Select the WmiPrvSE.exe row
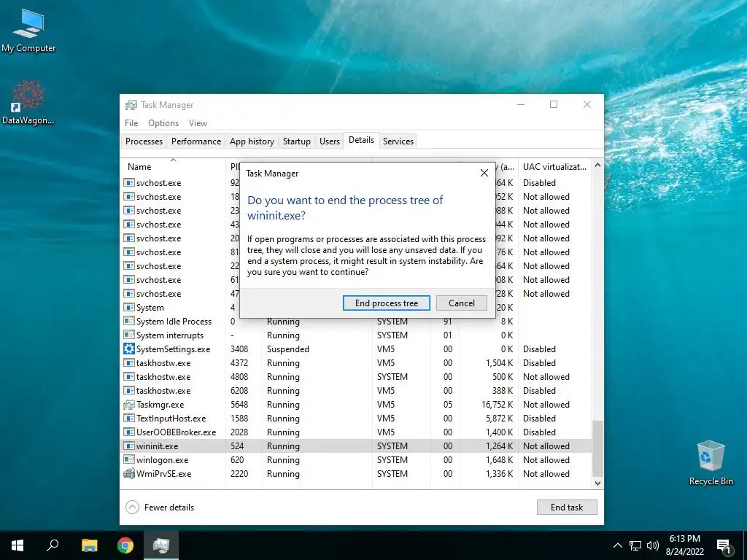 click(x=356, y=473)
